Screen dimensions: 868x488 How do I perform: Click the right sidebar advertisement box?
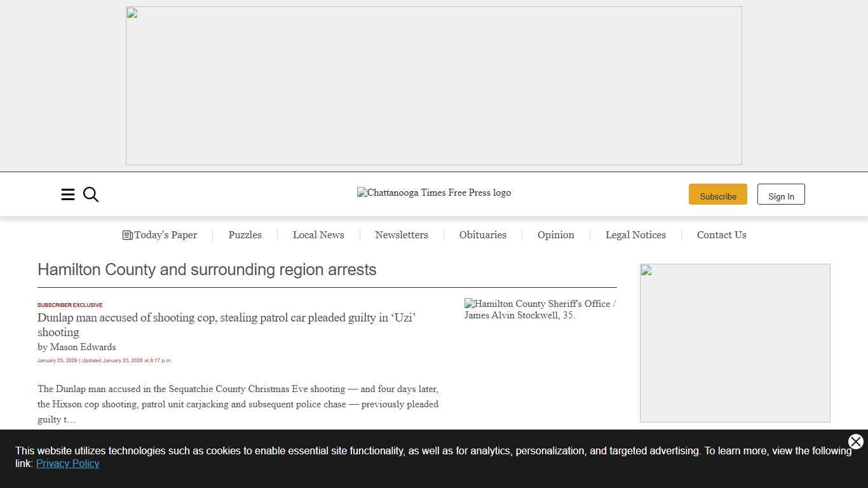pos(735,343)
